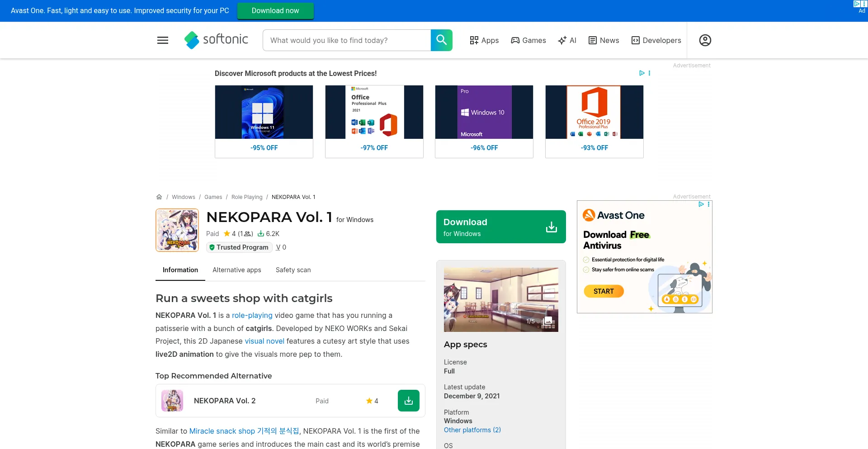Open the Office 2019 -93% OFF card
868x449 pixels.
[x=594, y=122]
